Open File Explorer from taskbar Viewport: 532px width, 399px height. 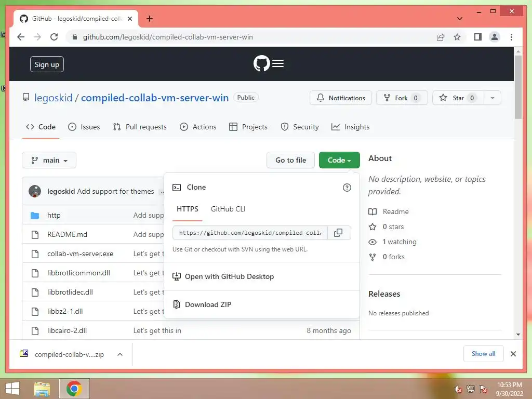[42, 389]
